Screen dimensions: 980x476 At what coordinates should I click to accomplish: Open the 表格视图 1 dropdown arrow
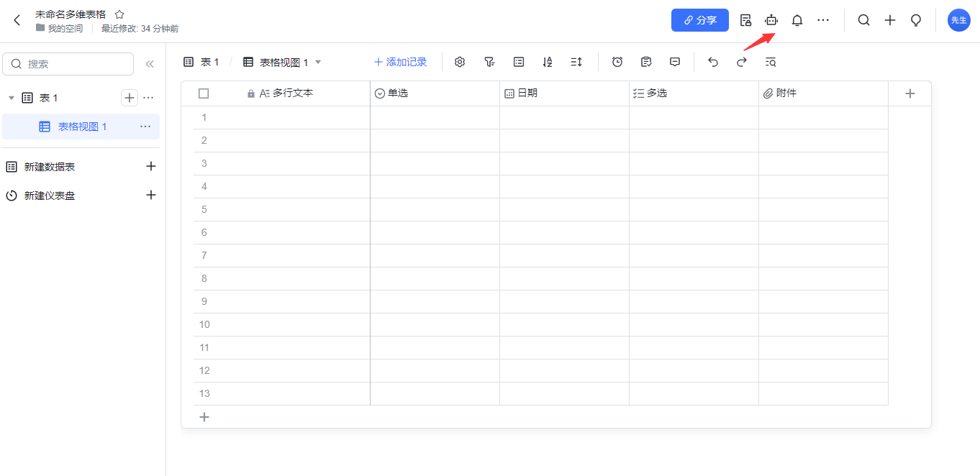(x=318, y=63)
